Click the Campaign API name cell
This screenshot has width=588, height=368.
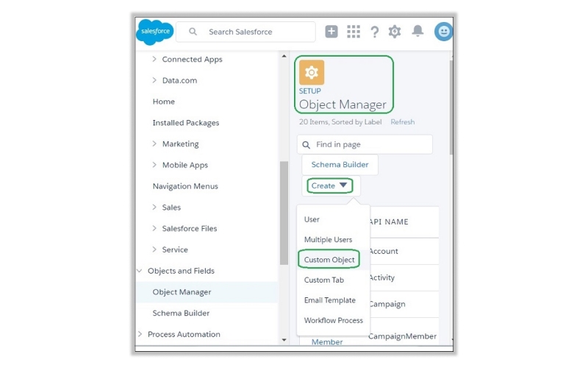387,304
